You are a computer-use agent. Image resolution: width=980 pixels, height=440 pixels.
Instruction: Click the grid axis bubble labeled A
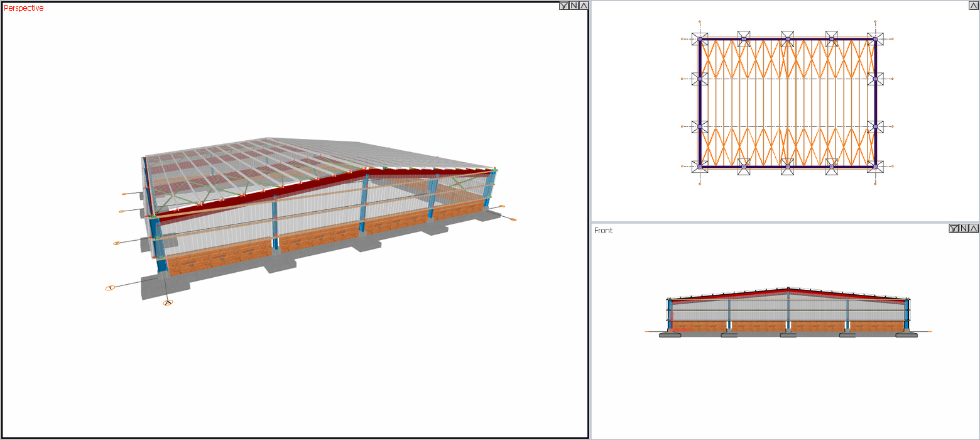pyautogui.click(x=168, y=303)
